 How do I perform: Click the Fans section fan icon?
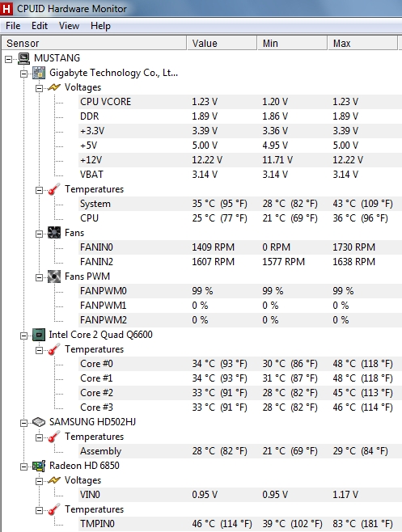54,233
